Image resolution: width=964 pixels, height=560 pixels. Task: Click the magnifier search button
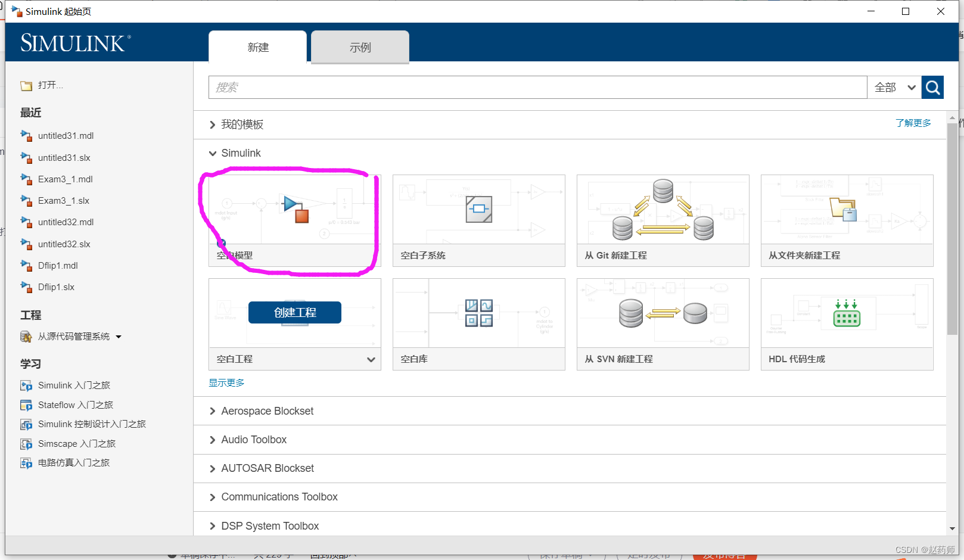click(x=932, y=88)
